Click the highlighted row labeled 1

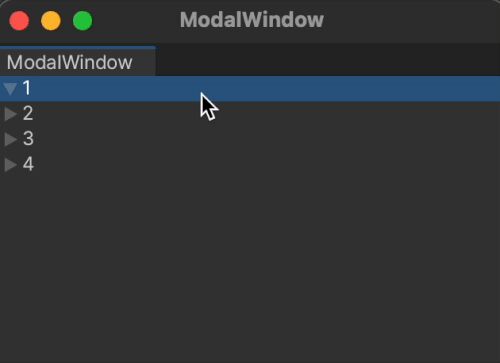(x=250, y=89)
